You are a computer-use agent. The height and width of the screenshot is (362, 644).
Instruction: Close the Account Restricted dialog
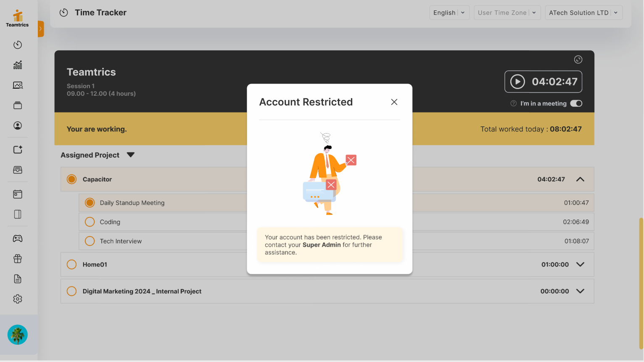(394, 102)
